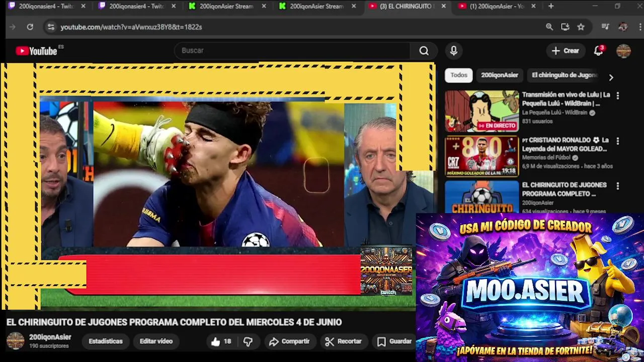644x362 pixels.
Task: Open a new browser tab
Action: (551, 6)
